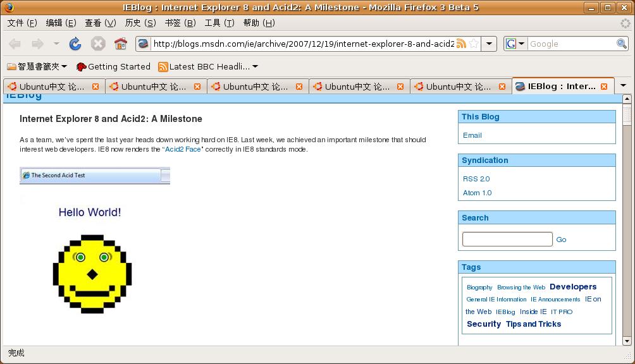The width and height of the screenshot is (635, 364).
Task: Close the third Ubuntu中文 tab
Action: coord(299,87)
